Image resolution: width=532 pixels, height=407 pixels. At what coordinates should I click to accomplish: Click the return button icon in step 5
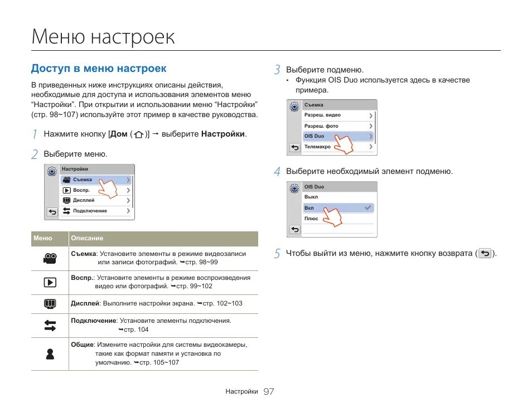tap(485, 253)
